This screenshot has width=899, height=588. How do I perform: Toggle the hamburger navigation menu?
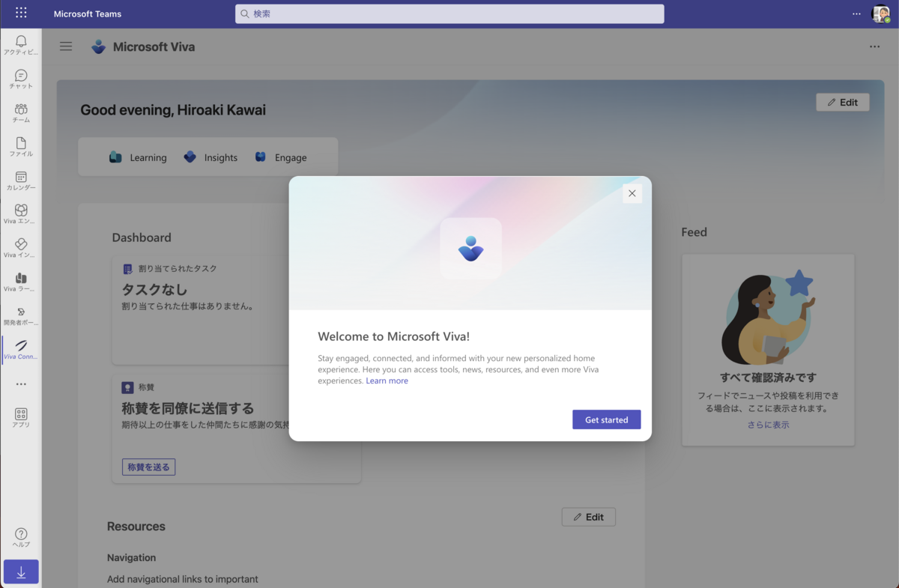pos(66,46)
